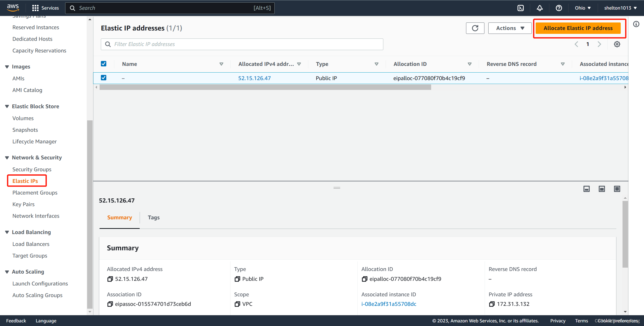This screenshot has height=326, width=644.
Task: Focus the Filter Elastic IP addresses field
Action: click(242, 44)
